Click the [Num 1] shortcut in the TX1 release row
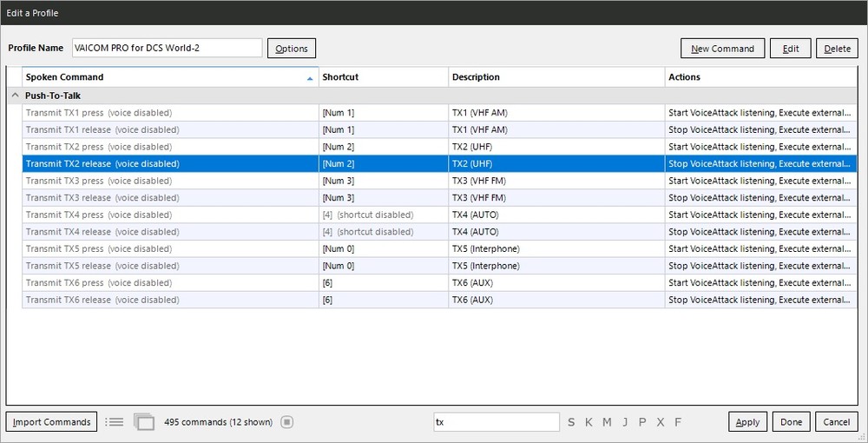Viewport: 868px width, 443px height. tap(339, 129)
